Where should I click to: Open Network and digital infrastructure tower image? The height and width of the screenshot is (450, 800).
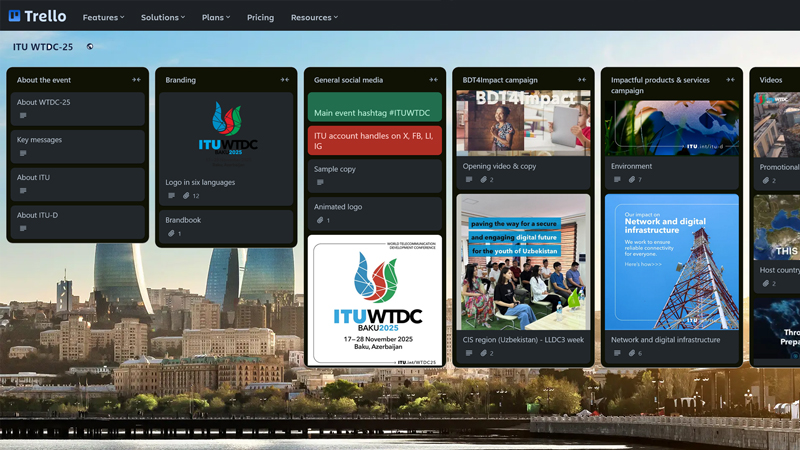pos(671,262)
